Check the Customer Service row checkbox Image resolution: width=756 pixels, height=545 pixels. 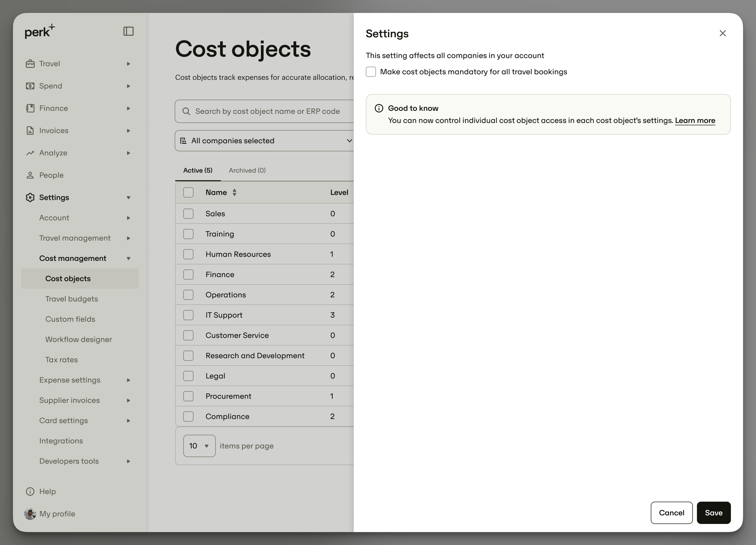pyautogui.click(x=188, y=335)
